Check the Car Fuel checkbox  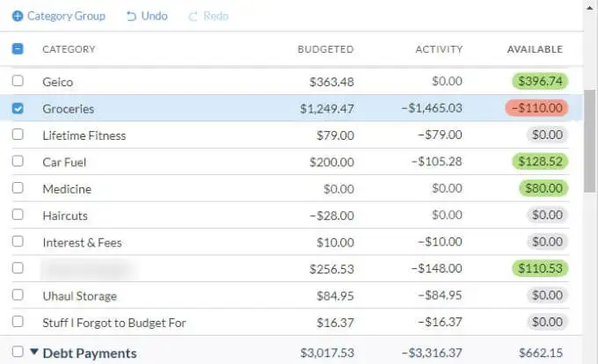click(x=18, y=162)
